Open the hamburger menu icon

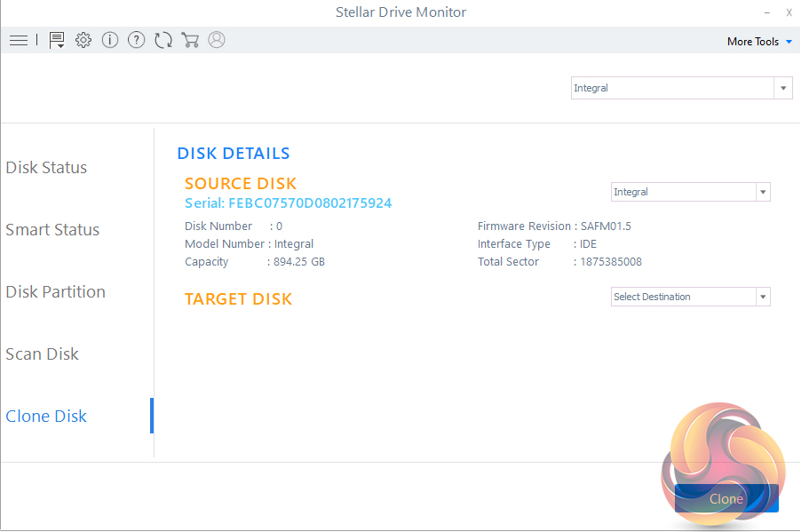click(x=18, y=40)
